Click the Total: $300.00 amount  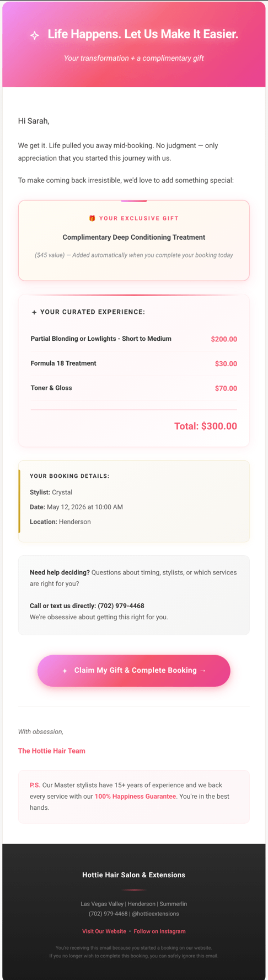tap(206, 426)
